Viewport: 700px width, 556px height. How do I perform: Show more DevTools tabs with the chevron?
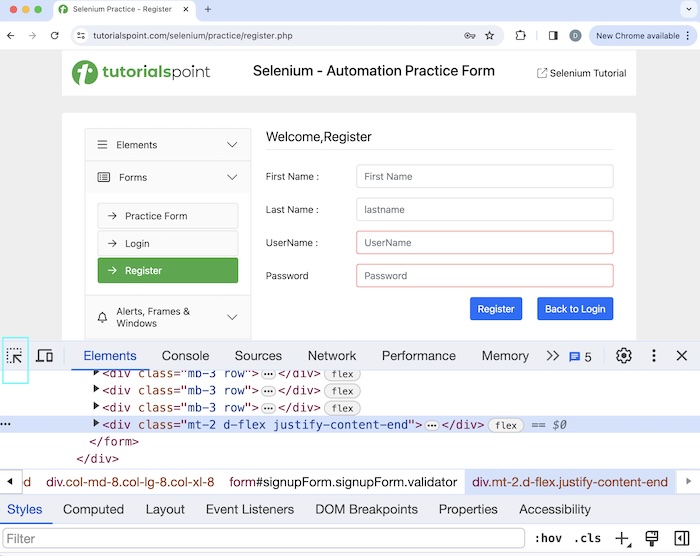tap(552, 356)
